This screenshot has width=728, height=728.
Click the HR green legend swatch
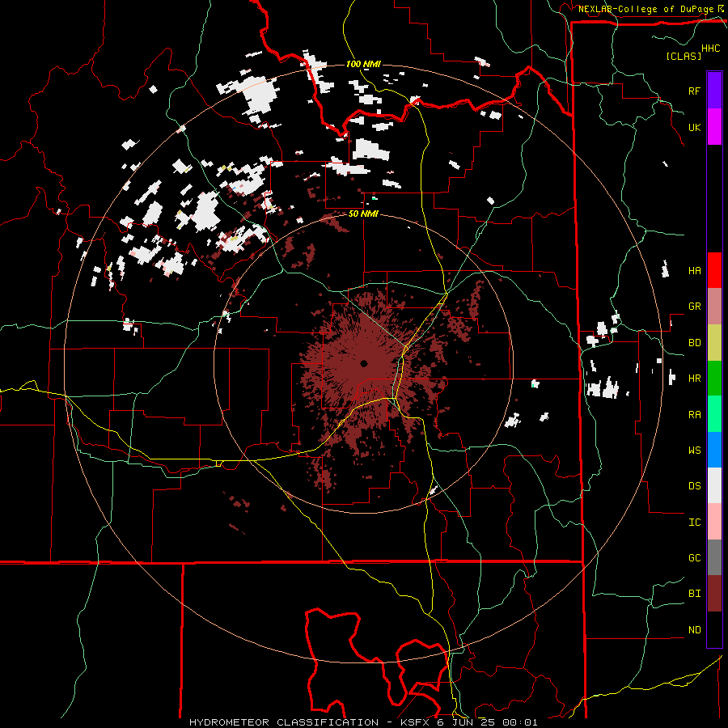(x=714, y=378)
